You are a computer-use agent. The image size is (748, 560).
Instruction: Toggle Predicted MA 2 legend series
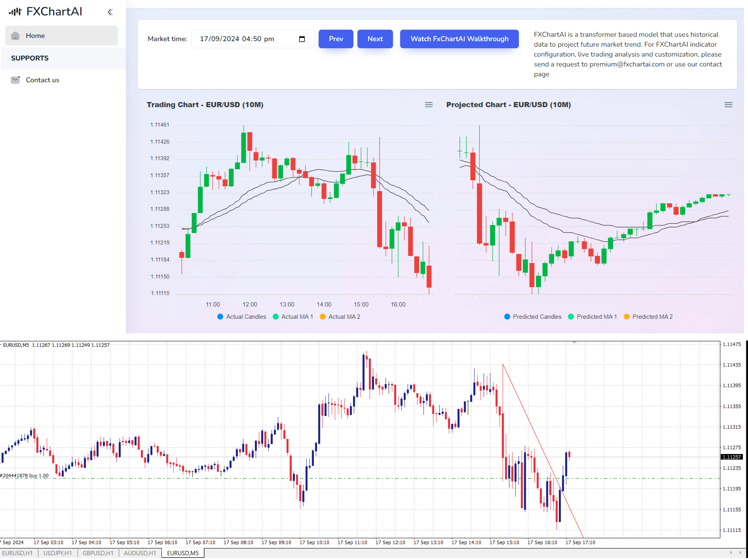click(648, 317)
